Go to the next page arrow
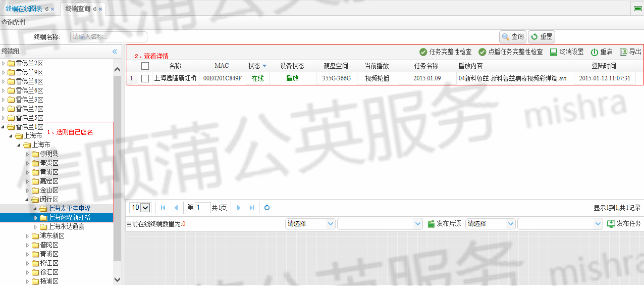644x286 pixels. click(239, 208)
